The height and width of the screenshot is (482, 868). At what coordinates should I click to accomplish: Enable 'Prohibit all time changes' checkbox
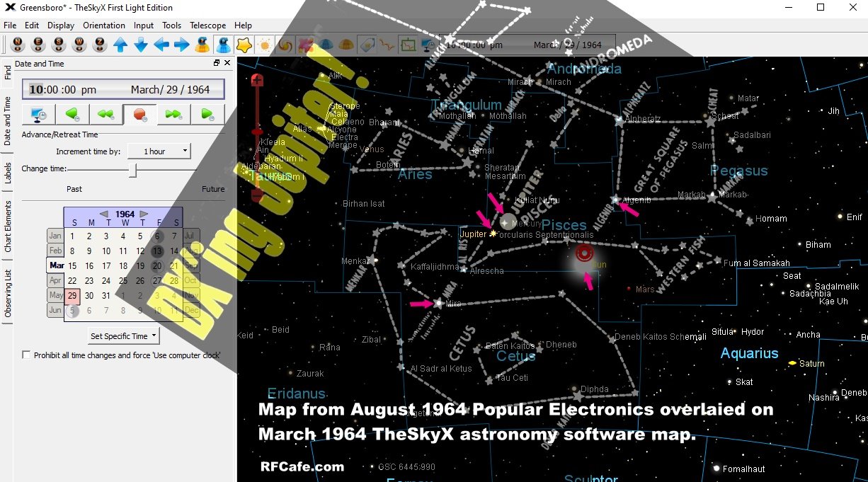(x=27, y=355)
